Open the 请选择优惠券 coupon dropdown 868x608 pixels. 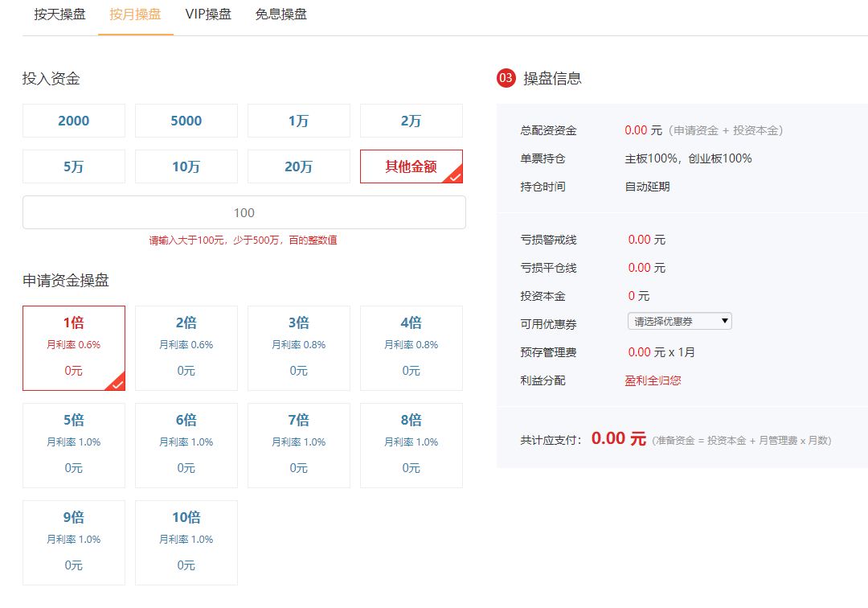(678, 320)
